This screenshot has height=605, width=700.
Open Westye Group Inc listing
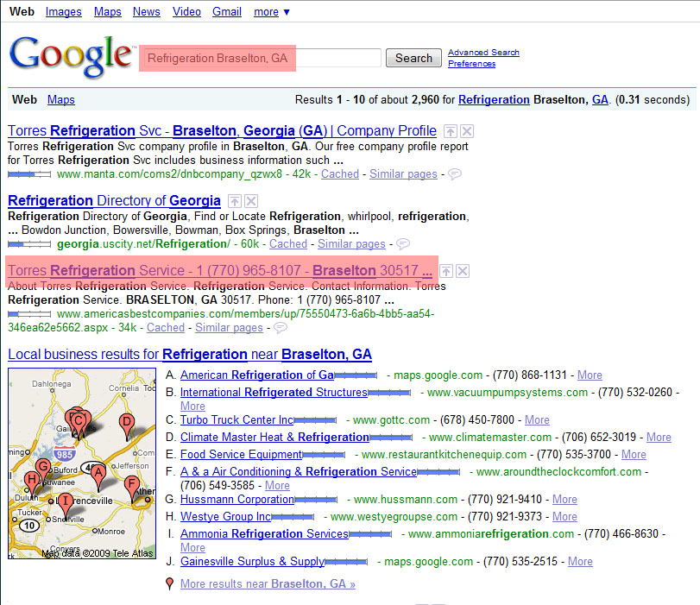226,517
